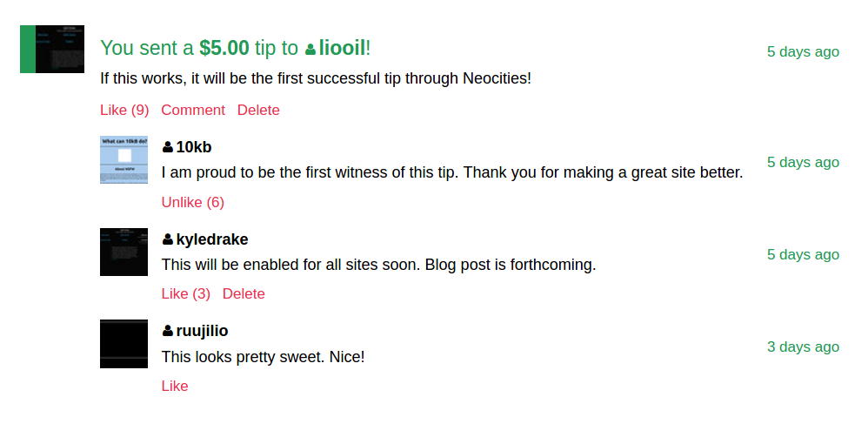Viewport: 868px width, 424px height.
Task: Open the liooil profile link
Action: tap(342, 48)
